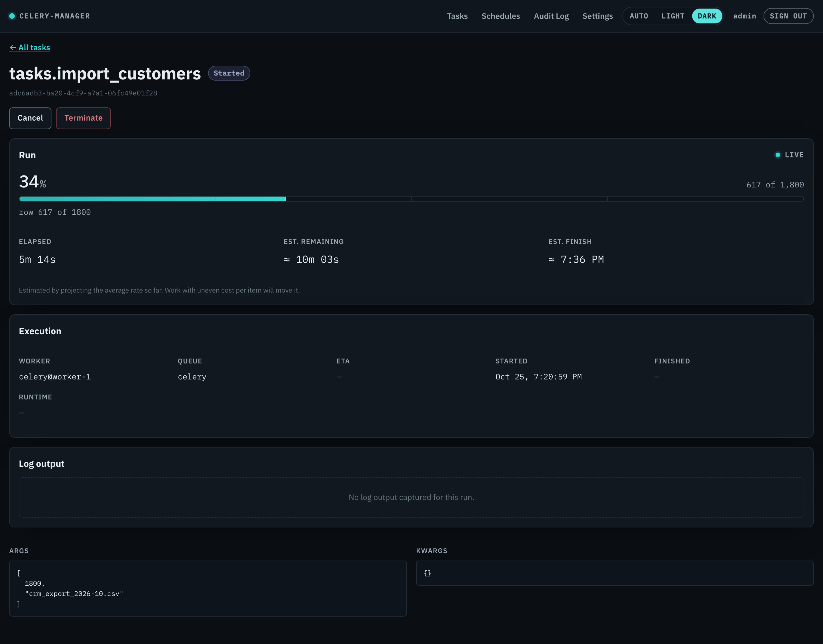823x644 pixels.
Task: Terminate the running task
Action: [83, 118]
